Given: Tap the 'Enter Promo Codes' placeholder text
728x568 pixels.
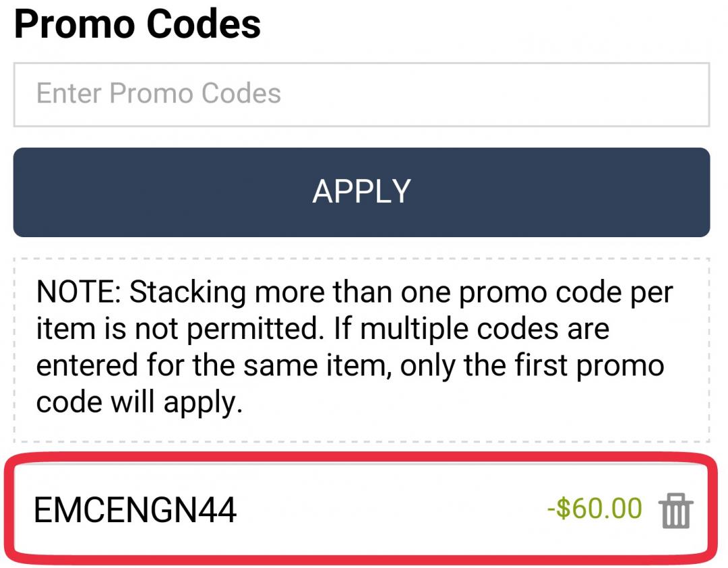Looking at the screenshot, I should coord(159,94).
